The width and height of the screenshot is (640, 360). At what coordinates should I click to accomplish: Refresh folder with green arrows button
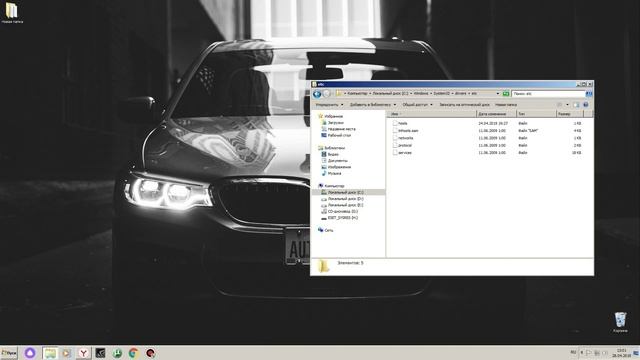(506, 94)
